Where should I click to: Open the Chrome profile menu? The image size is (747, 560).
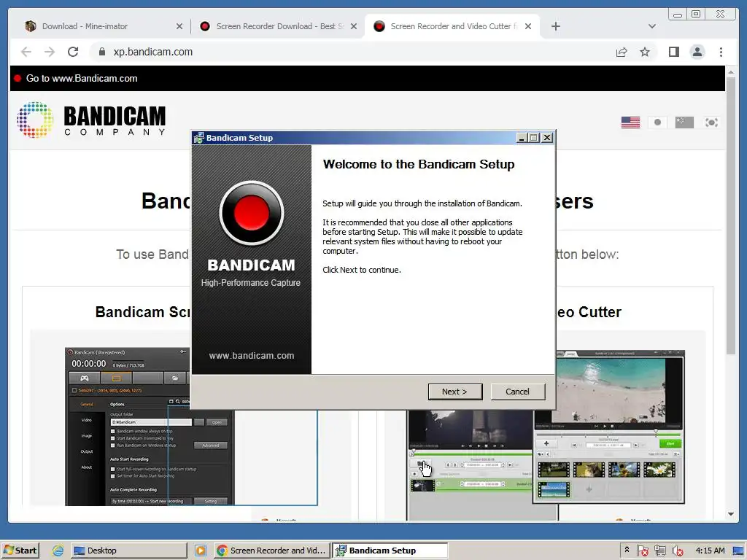(x=697, y=52)
